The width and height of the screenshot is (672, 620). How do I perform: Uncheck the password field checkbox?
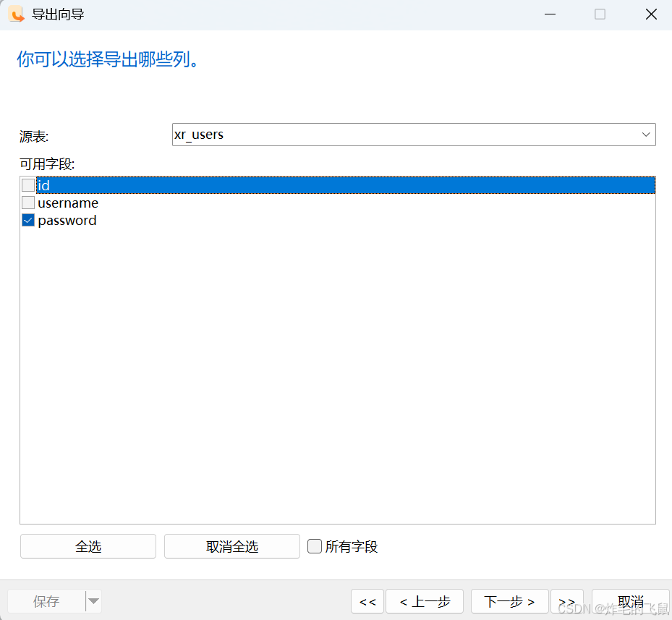27,220
